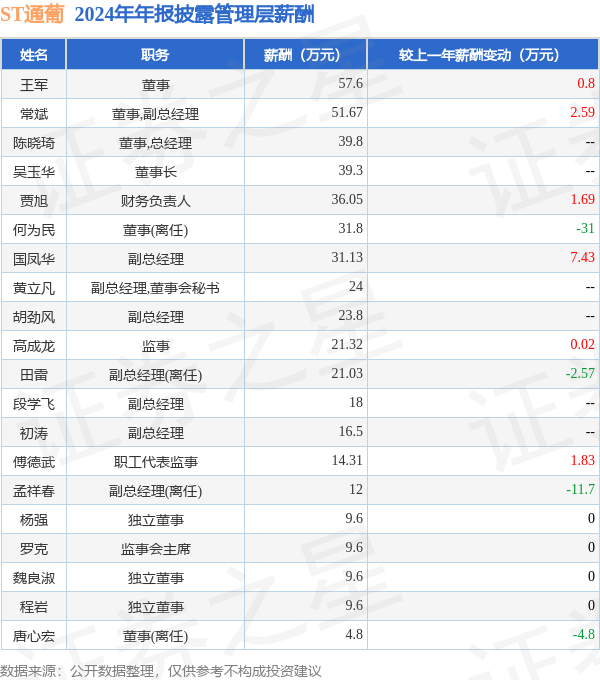600x680 pixels.
Task: Select the name 程岩
Action: tap(34, 607)
